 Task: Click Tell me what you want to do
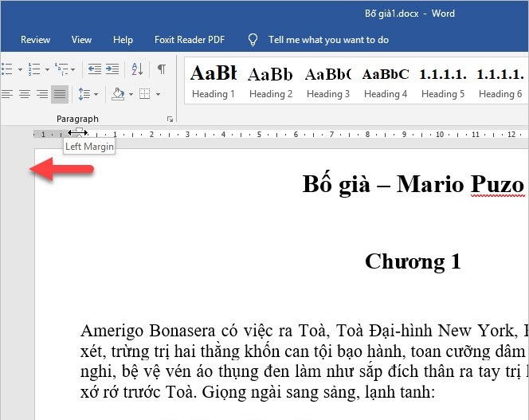click(x=328, y=40)
